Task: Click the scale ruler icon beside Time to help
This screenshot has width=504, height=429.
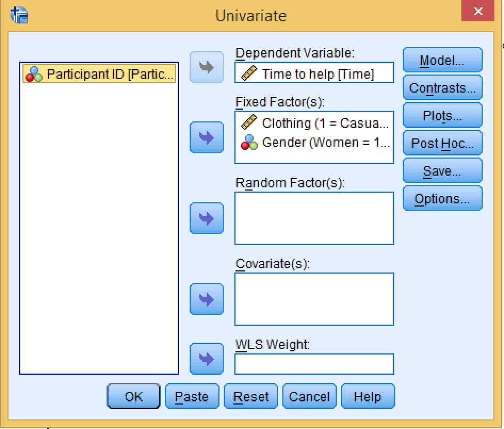Action: coord(249,73)
